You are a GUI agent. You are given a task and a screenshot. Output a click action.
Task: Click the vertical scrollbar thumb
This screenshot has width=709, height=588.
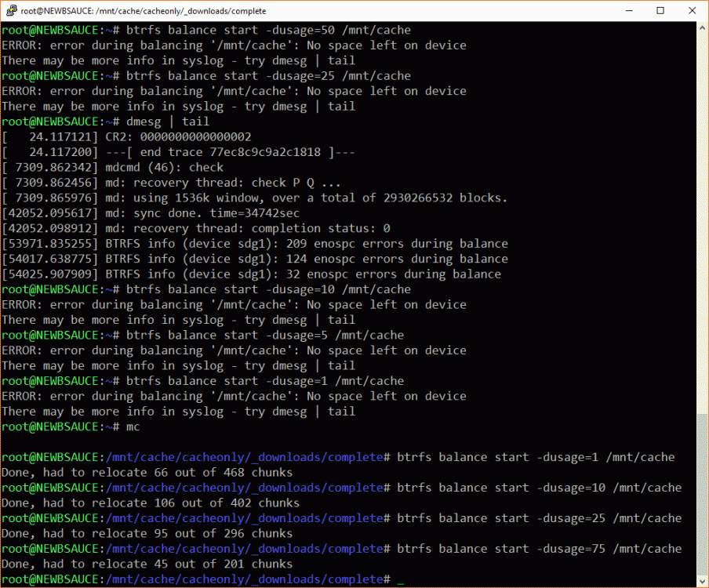702,494
